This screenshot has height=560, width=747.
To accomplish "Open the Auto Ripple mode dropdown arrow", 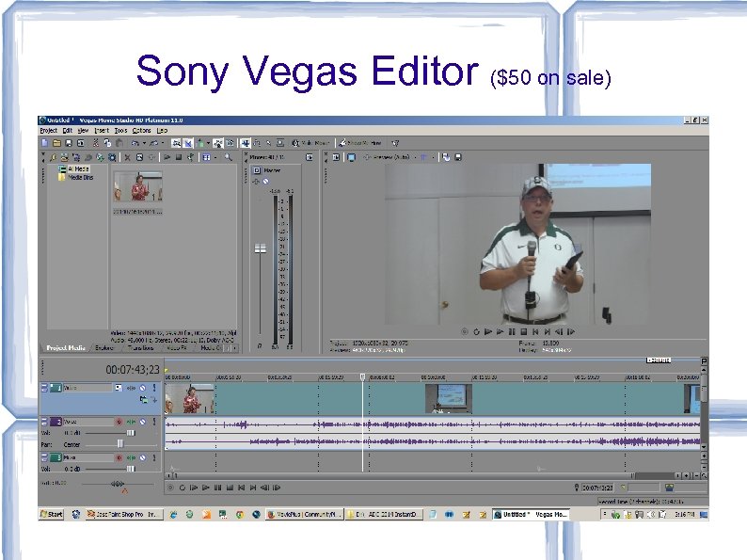I will [208, 143].
